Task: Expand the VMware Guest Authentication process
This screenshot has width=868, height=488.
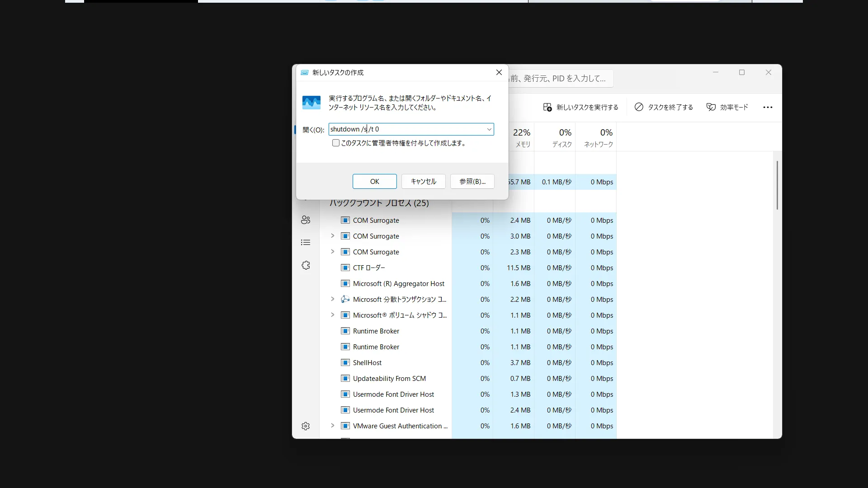Action: pos(333,426)
